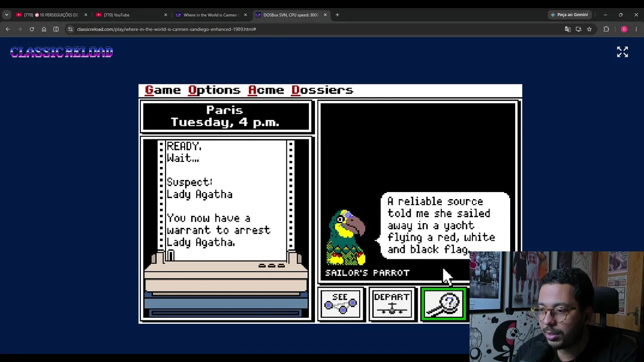Expand the tab search dropdown
The image size is (644, 362).
tap(7, 15)
